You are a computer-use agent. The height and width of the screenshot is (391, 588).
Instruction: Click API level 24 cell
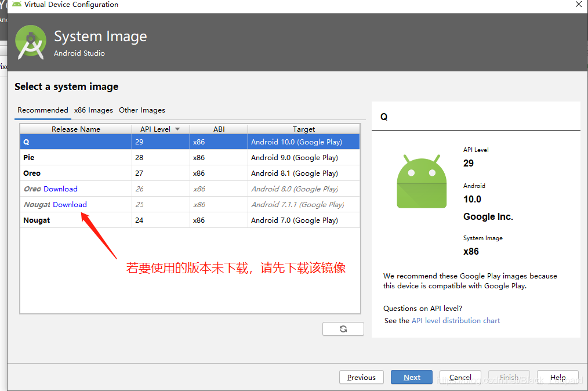(161, 220)
